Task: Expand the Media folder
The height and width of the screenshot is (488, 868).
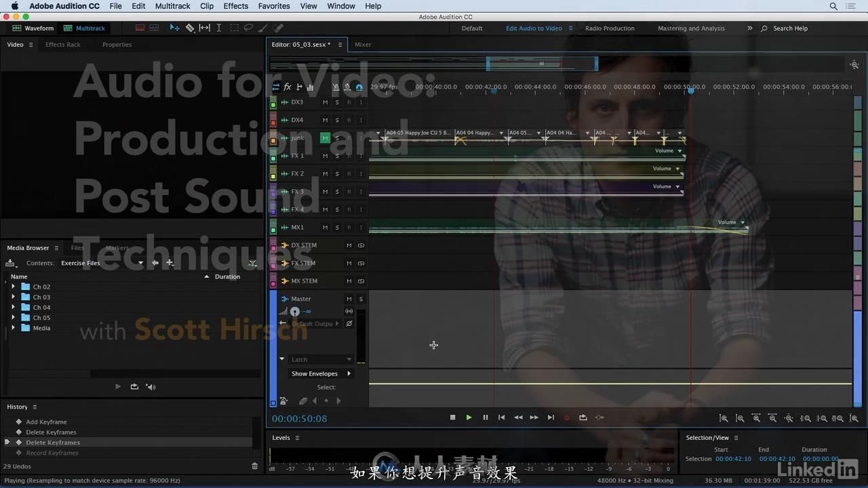Action: [13, 328]
